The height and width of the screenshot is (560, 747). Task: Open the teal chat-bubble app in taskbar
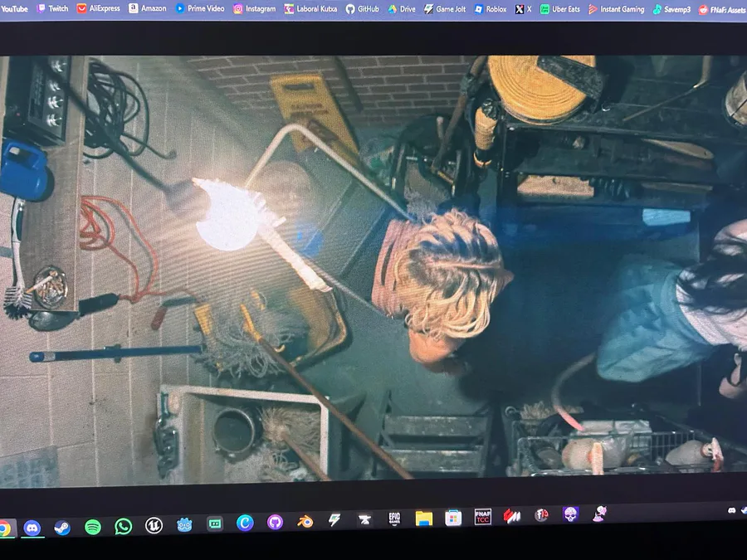tap(214, 523)
